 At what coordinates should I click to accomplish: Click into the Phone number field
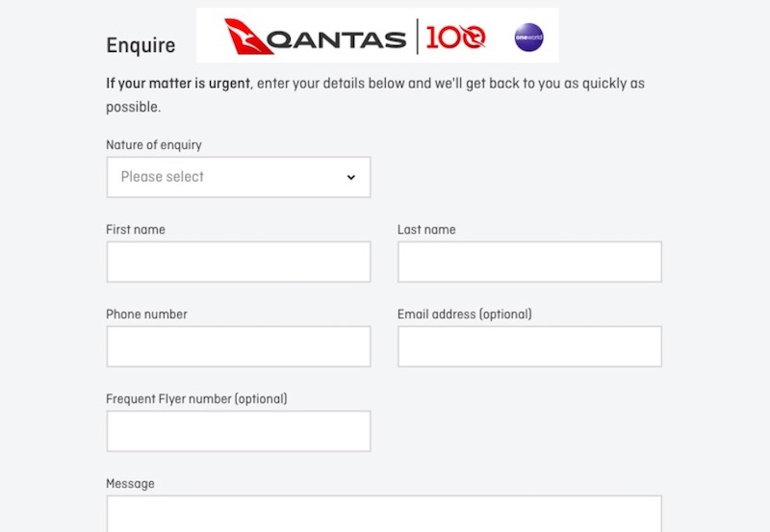[238, 346]
